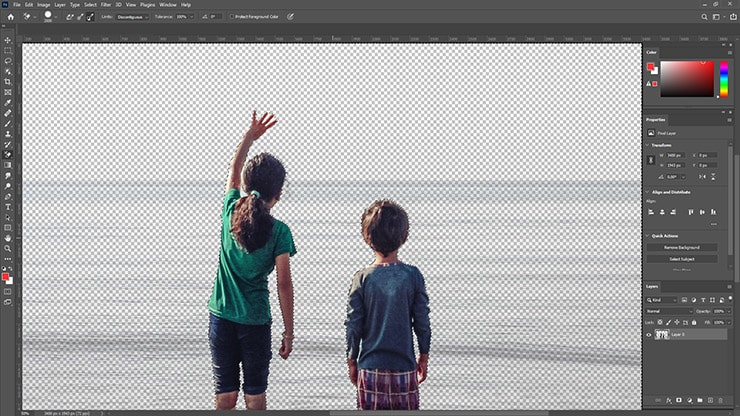Screen dimensions: 740x416
Task: Open the Window menu
Action: click(168, 5)
